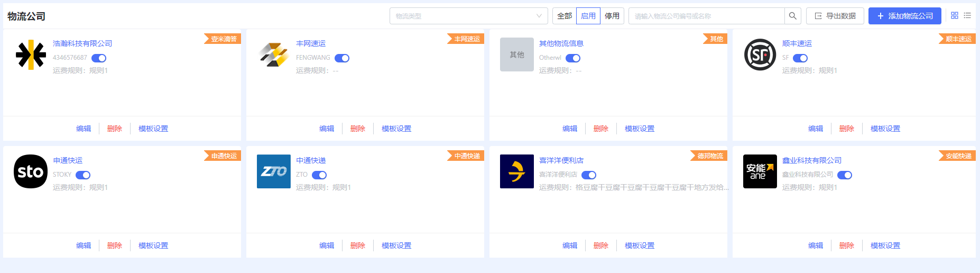Open 模板设置 for 浩瀚科技有限公司
Screen dimensions: 980x273
[x=153, y=129]
